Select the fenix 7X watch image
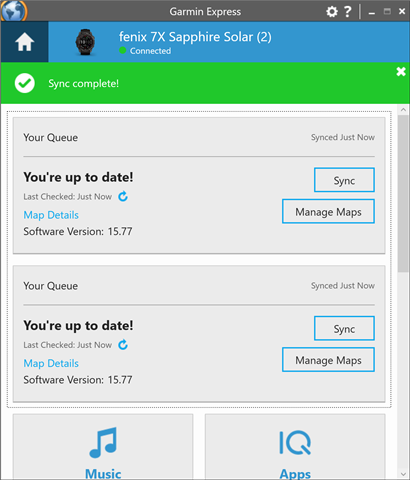Viewport: 410px width, 480px height. (x=85, y=42)
